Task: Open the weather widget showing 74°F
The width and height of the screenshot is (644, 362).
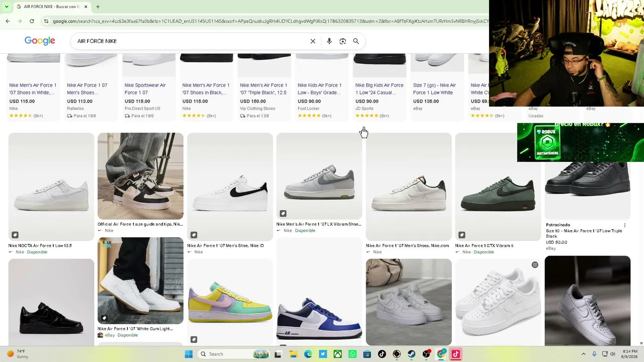Action: (18, 354)
